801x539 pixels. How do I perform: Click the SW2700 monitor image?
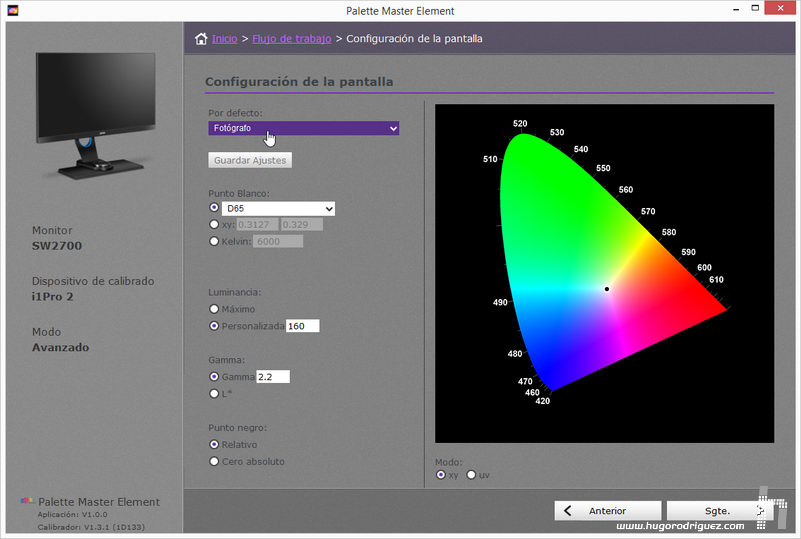pos(96,115)
